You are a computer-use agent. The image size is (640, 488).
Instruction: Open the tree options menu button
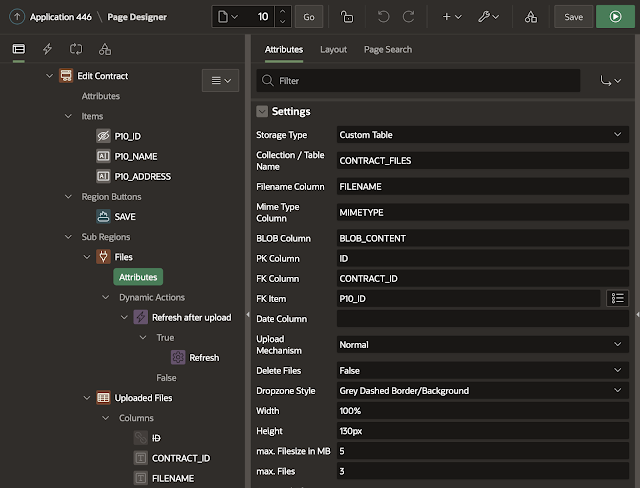pyautogui.click(x=220, y=80)
